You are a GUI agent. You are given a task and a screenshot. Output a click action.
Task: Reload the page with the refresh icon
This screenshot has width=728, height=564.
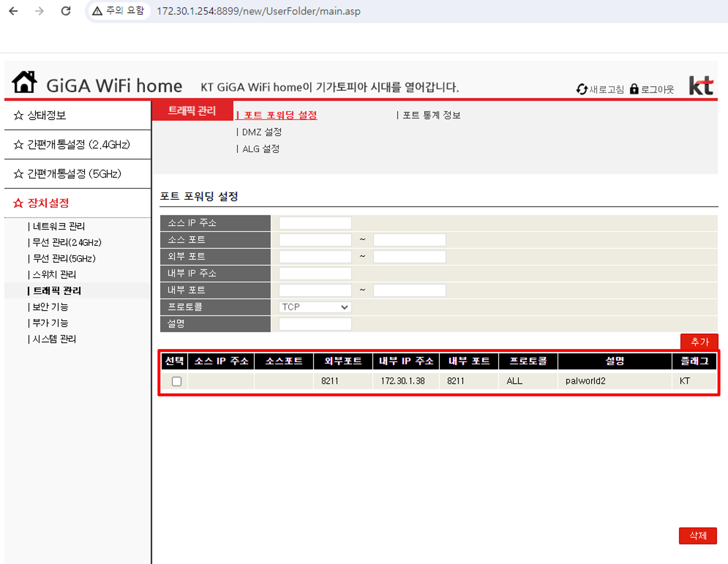[66, 11]
